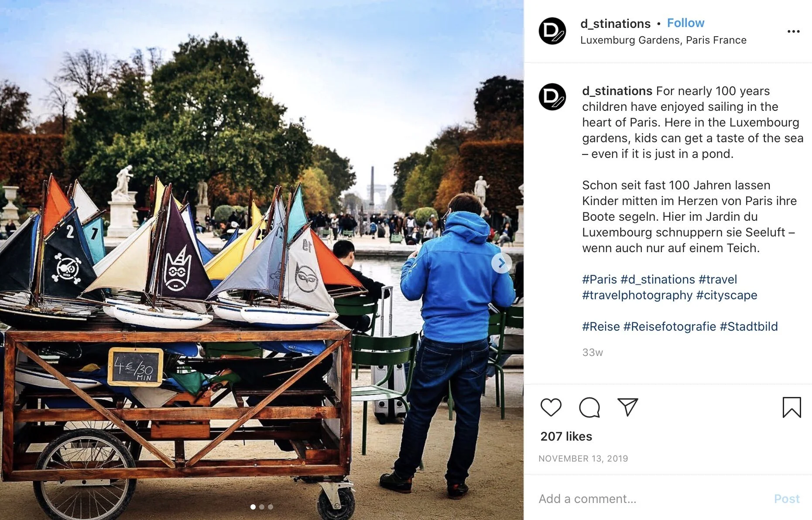The image size is (812, 520).
Task: Open comments via the speech bubble icon
Action: coord(589,407)
